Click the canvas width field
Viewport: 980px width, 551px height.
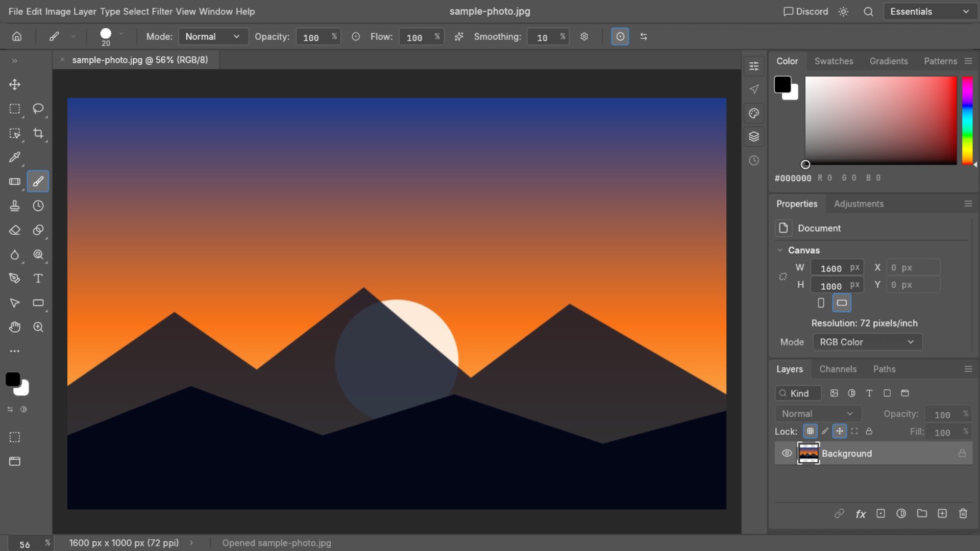click(x=837, y=268)
